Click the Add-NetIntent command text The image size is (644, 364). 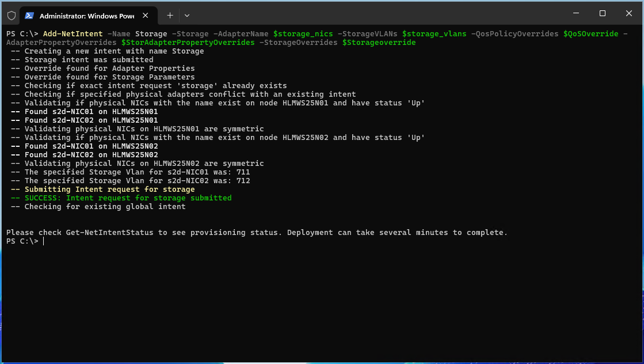click(x=73, y=34)
